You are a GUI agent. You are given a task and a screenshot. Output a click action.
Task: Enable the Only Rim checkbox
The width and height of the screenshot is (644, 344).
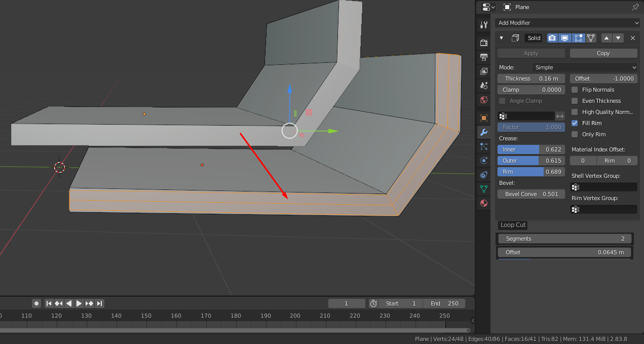coord(575,134)
